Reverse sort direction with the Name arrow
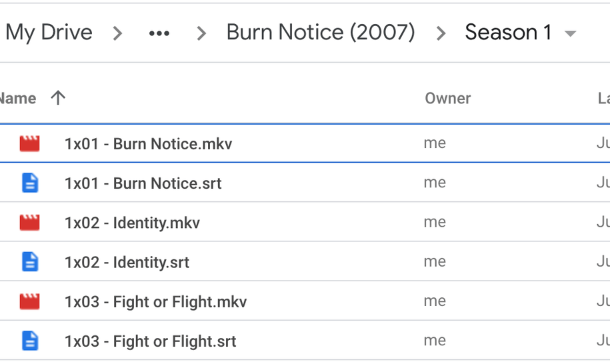The image size is (610, 364). 58,99
